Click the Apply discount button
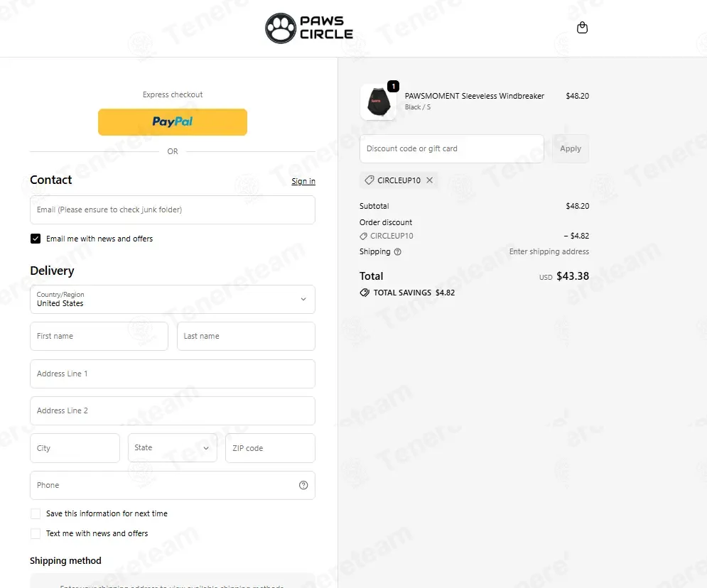This screenshot has height=588, width=707. pos(571,148)
